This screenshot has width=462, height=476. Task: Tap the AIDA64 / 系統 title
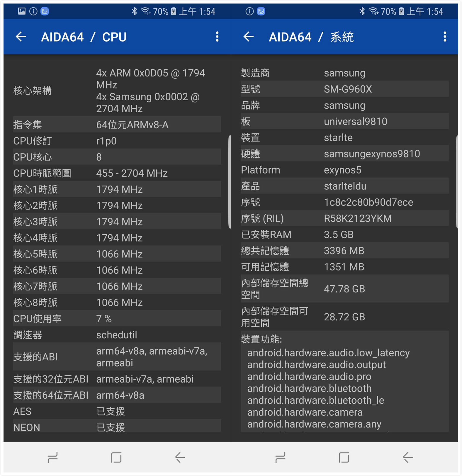[x=311, y=37]
